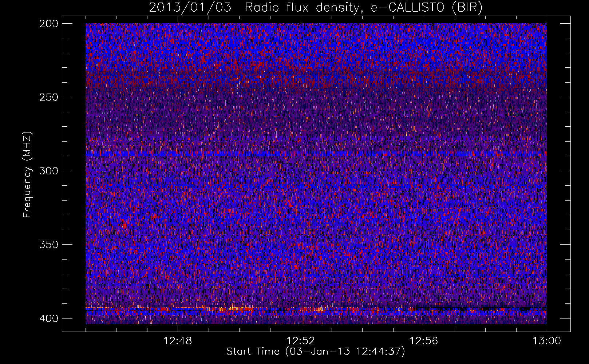Click the 300 frequency axis label
Viewport: 589px width, 364px height.
tap(48, 171)
